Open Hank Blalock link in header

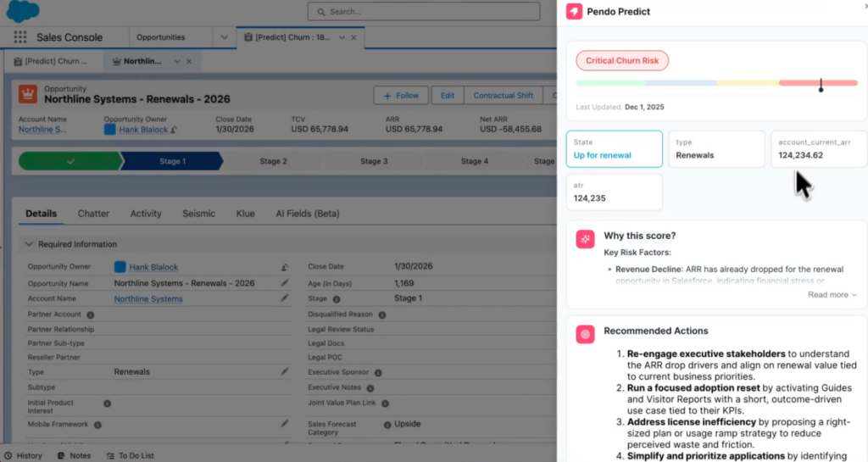(x=142, y=130)
